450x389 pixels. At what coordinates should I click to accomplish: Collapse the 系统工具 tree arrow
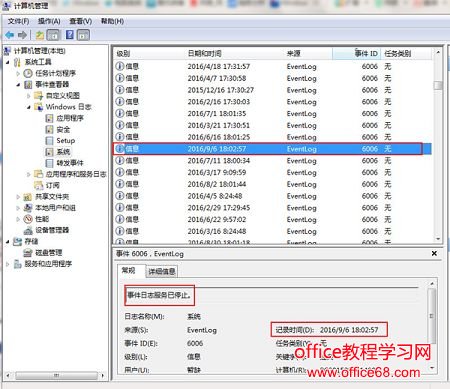pos(8,62)
